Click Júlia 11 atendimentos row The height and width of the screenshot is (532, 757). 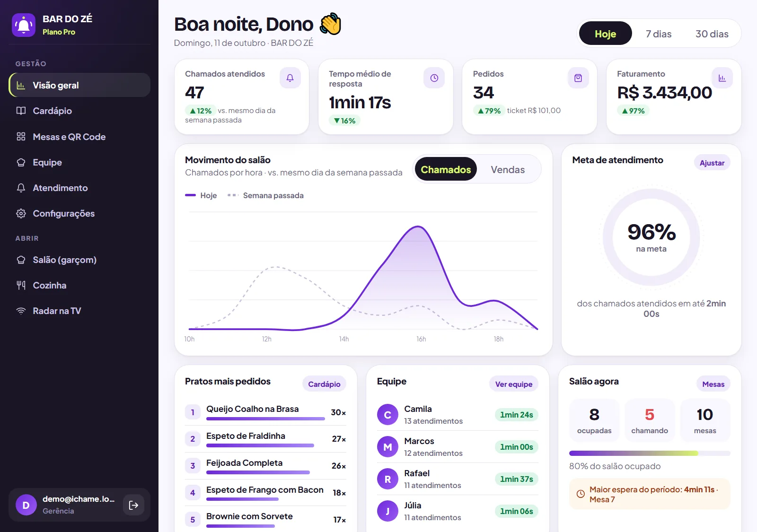pyautogui.click(x=458, y=511)
